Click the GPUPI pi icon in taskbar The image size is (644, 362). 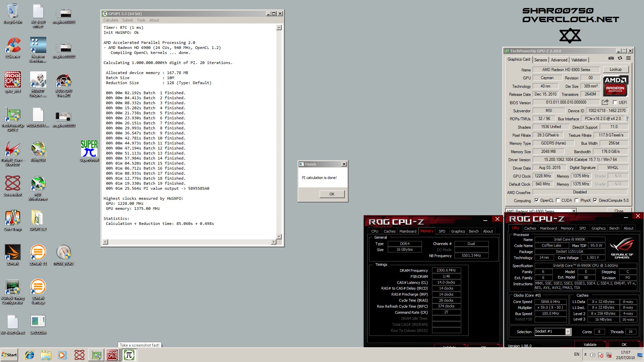pyautogui.click(x=129, y=355)
